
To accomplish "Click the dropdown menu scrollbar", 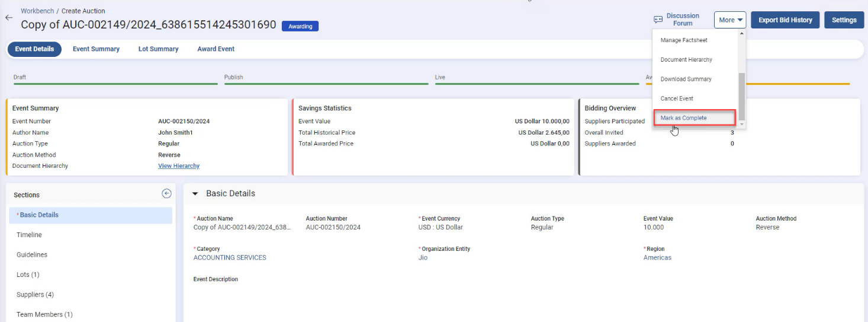I will pyautogui.click(x=742, y=95).
